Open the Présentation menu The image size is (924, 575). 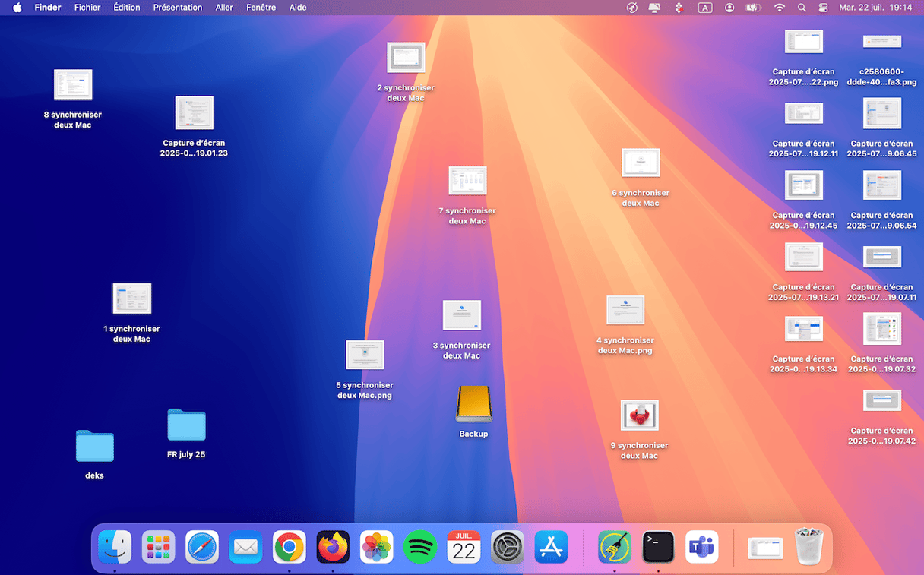coord(177,8)
